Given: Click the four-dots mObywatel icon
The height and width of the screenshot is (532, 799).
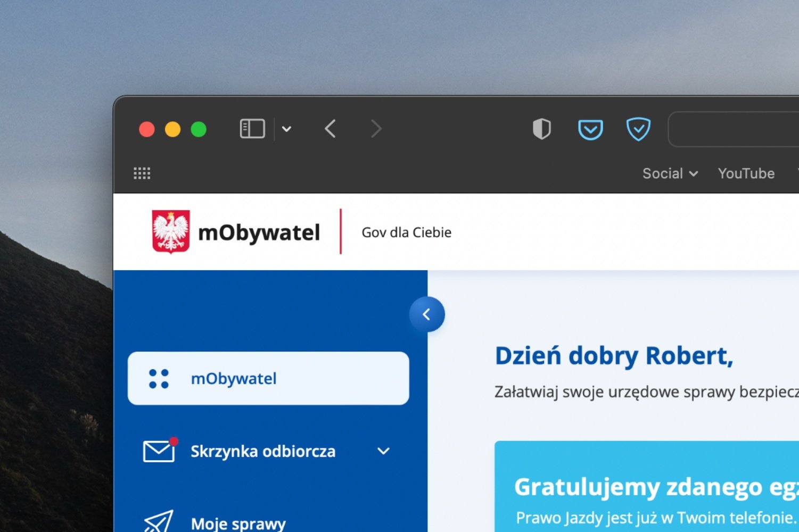Looking at the screenshot, I should tap(159, 379).
